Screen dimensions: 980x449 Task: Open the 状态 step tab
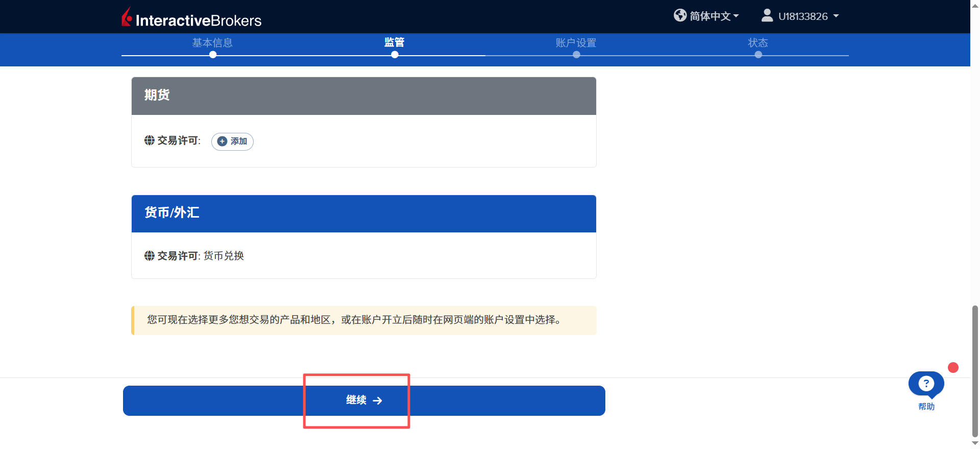(758, 43)
